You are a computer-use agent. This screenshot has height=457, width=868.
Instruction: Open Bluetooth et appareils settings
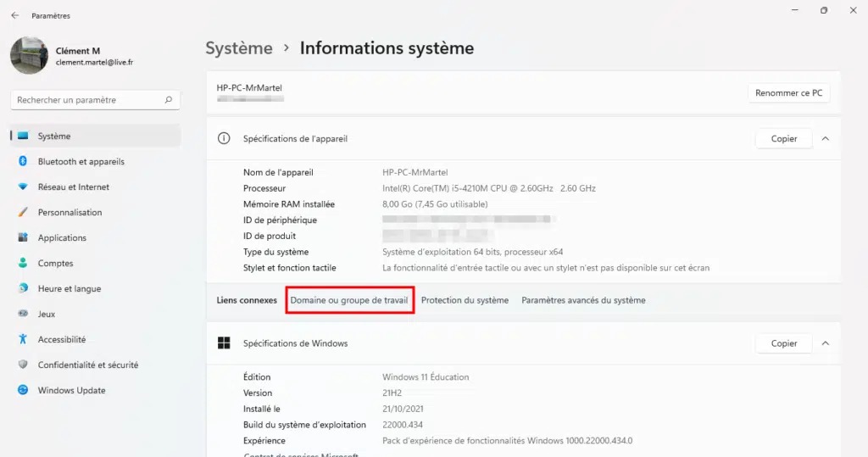click(96, 161)
